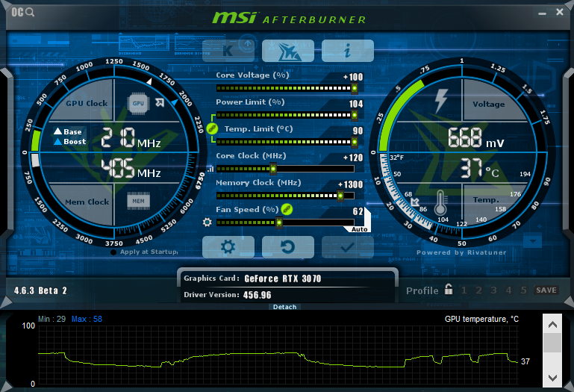Click the Power Limit 104 value
This screenshot has width=574, height=392.
(356, 104)
